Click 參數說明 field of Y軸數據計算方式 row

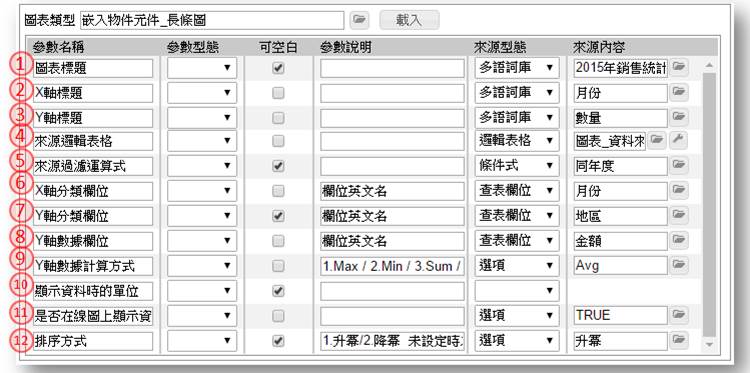(x=392, y=266)
